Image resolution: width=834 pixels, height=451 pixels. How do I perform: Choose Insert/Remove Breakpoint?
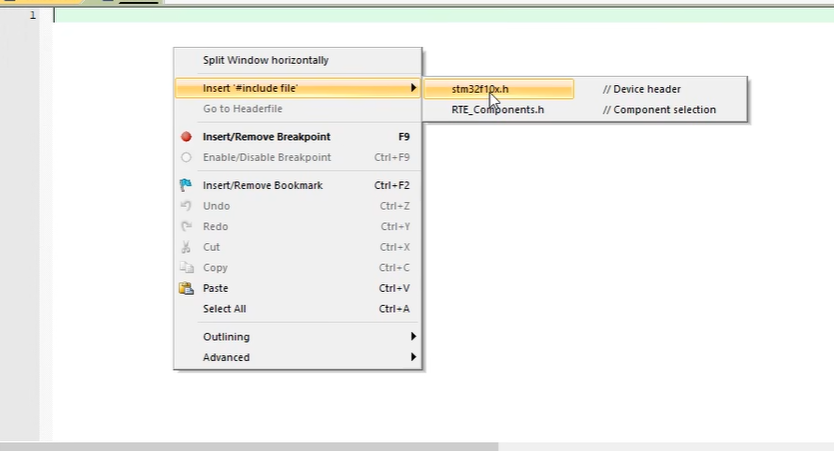pyautogui.click(x=298, y=137)
